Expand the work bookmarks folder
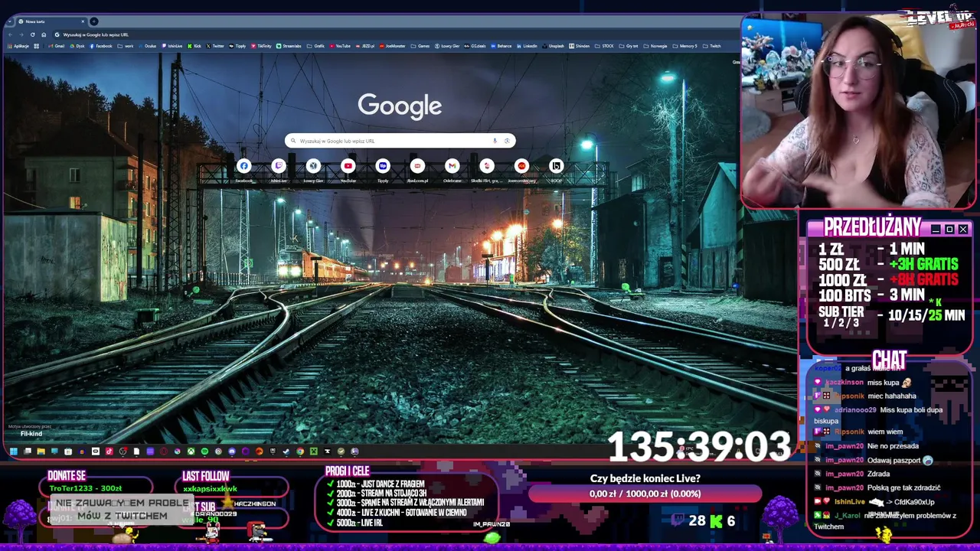The height and width of the screenshot is (551, 980). click(x=126, y=46)
